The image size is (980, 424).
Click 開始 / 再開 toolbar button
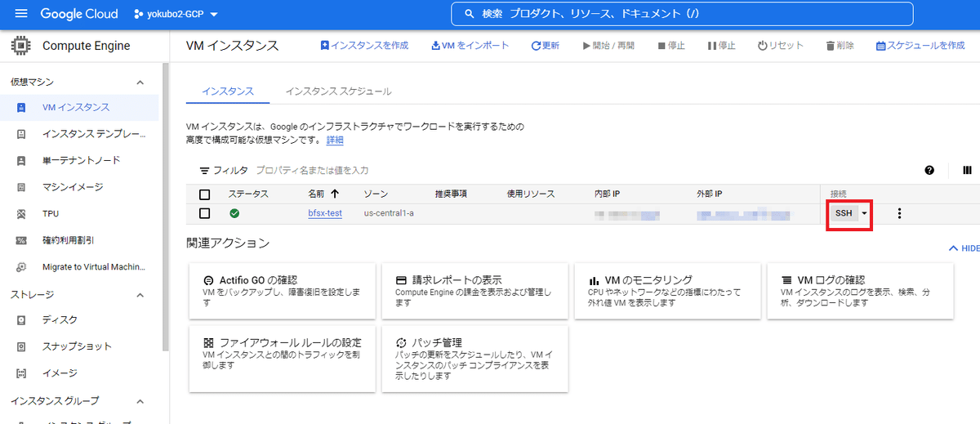point(608,46)
